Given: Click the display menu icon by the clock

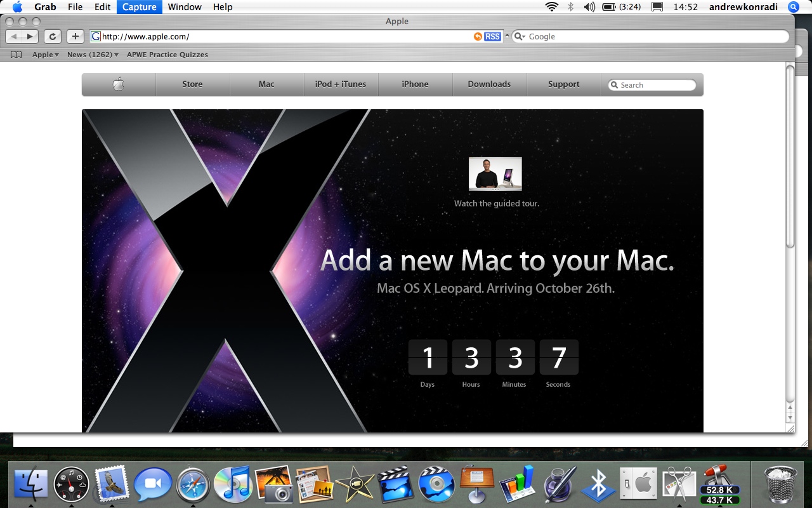Looking at the screenshot, I should [x=657, y=7].
